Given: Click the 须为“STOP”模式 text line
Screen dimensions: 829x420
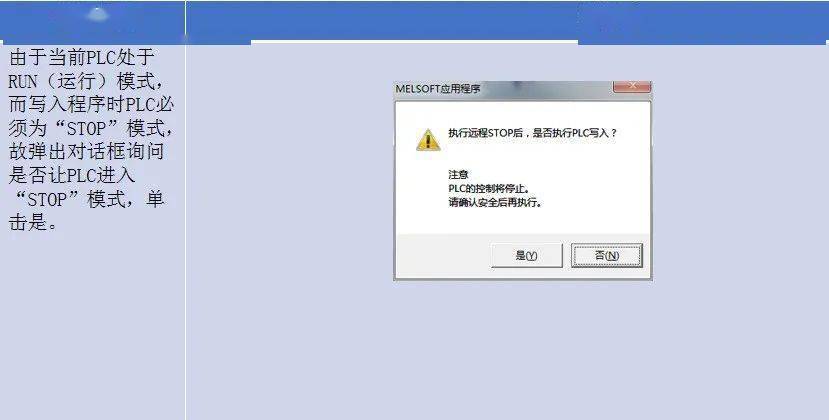Looking at the screenshot, I should coord(90,128).
